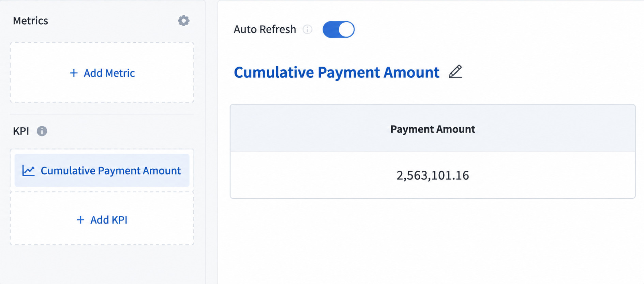
Task: Click the Auto Refresh info icon
Action: (x=308, y=29)
